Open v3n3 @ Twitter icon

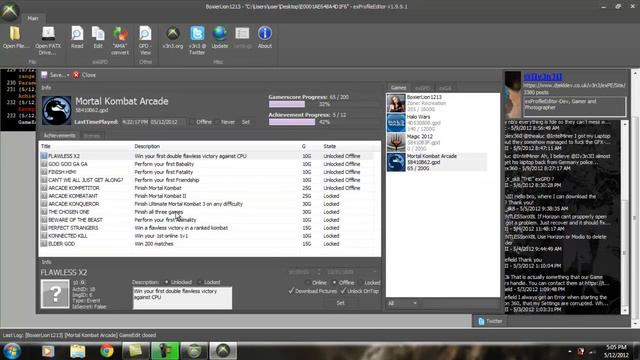[197, 33]
